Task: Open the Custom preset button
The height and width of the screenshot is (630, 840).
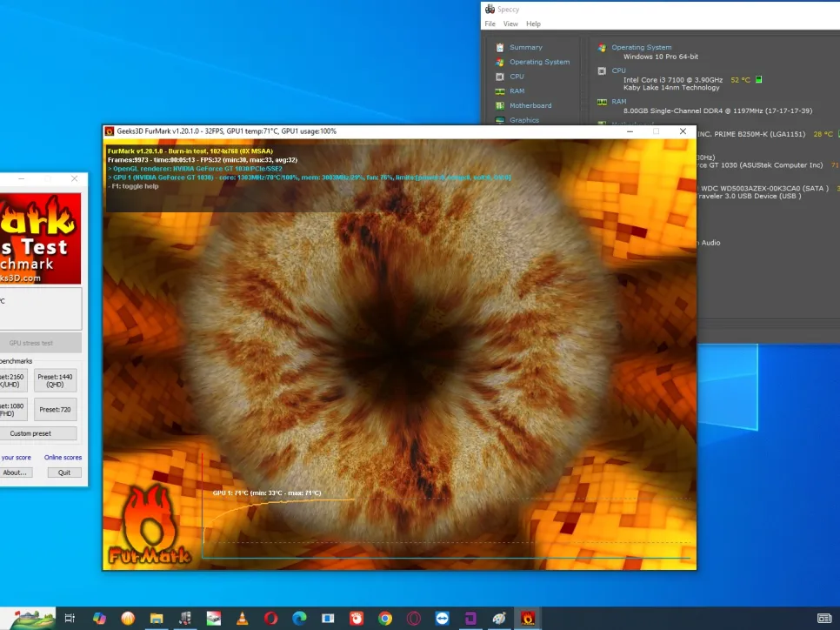Action: (x=38, y=433)
